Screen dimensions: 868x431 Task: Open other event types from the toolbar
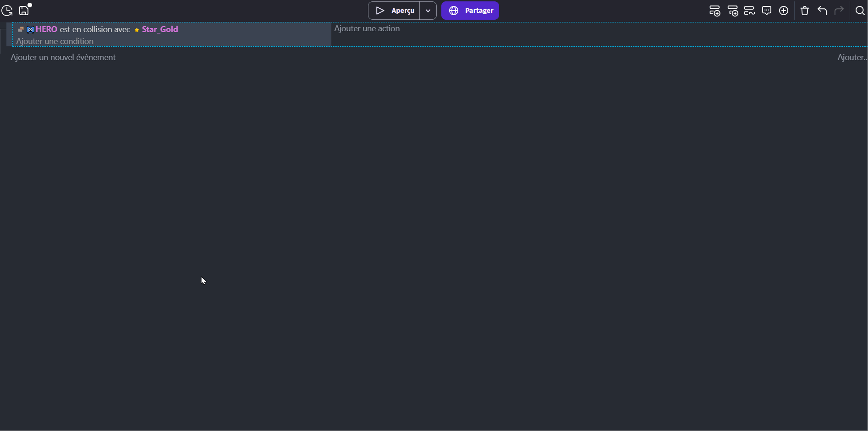(749, 11)
